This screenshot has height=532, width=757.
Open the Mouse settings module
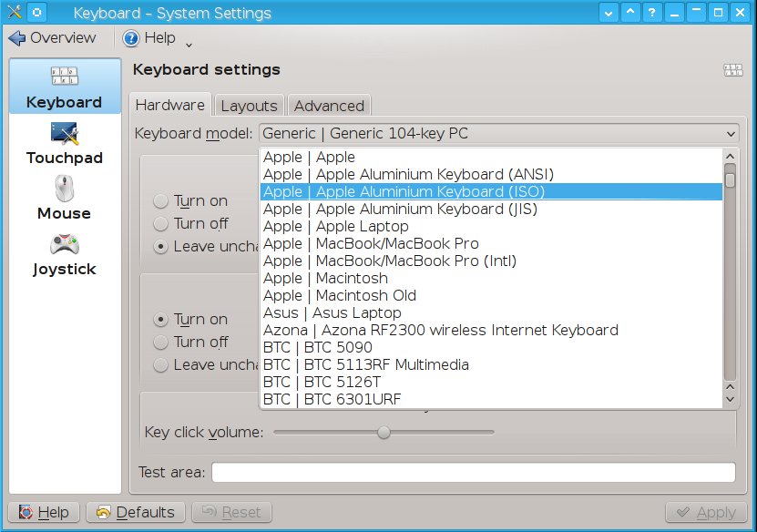64,190
